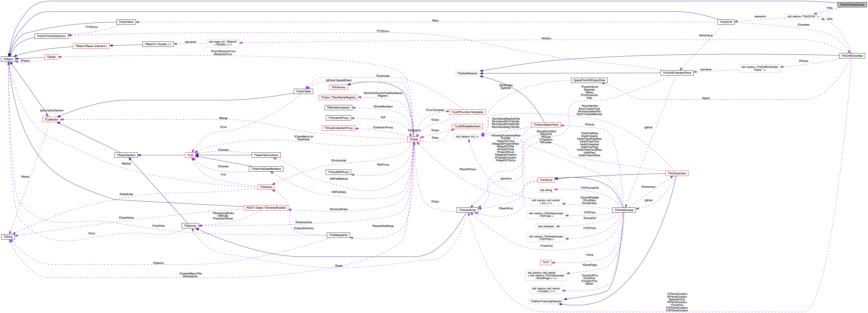Select the std::map< int, TMatrixT > node

[x=223, y=43]
